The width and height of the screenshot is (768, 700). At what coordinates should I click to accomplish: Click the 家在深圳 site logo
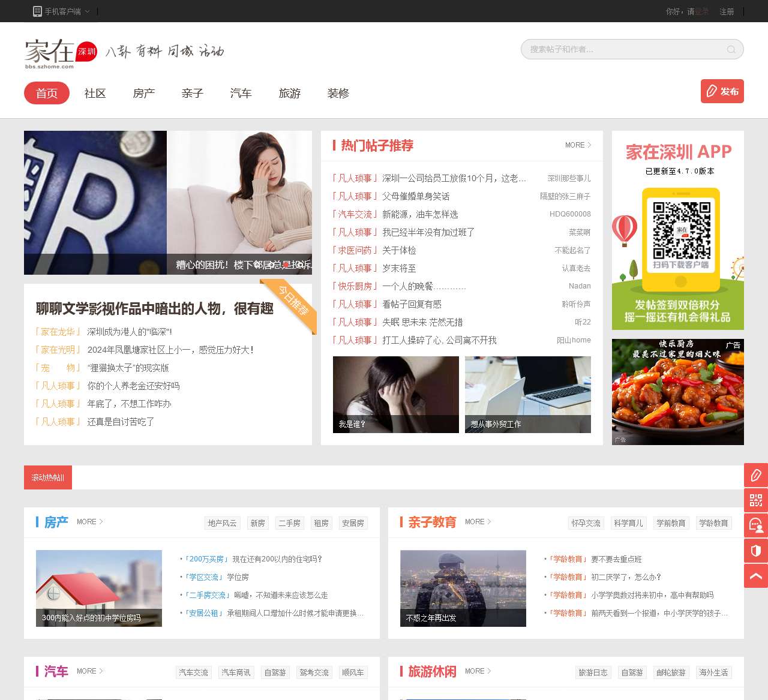point(61,53)
